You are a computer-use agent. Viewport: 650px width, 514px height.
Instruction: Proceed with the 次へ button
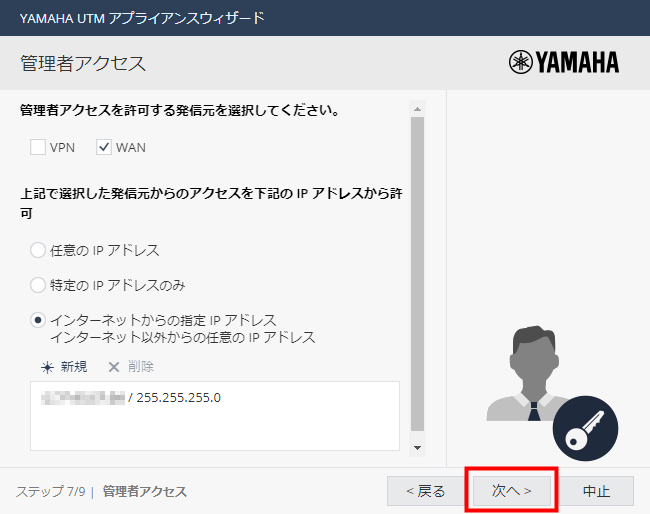(x=510, y=491)
